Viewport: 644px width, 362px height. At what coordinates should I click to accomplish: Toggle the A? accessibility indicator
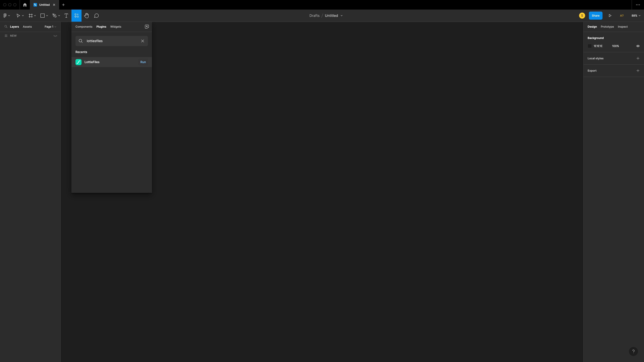coord(622,15)
